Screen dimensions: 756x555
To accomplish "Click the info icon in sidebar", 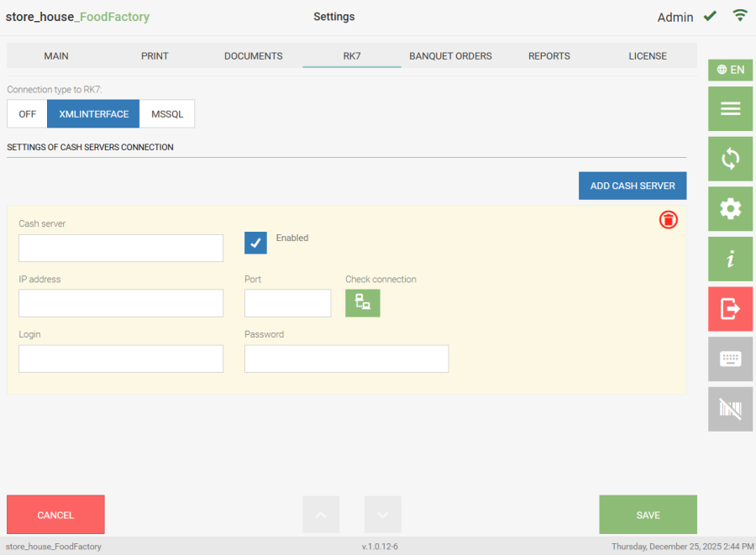I will (730, 259).
